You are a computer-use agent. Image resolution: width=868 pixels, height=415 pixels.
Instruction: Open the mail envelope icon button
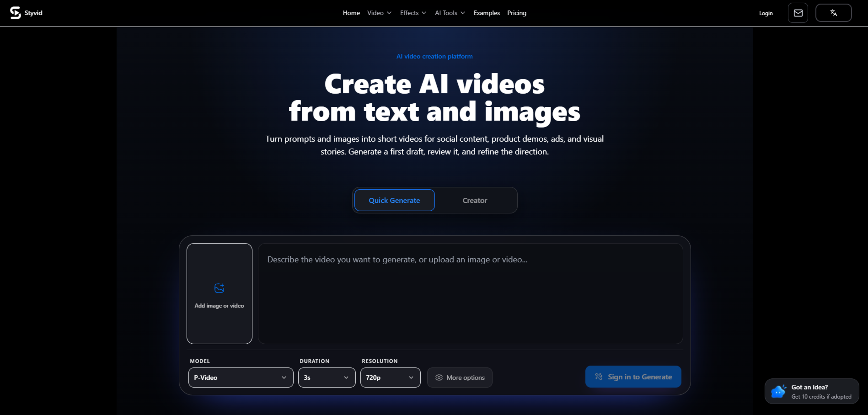[x=797, y=13]
